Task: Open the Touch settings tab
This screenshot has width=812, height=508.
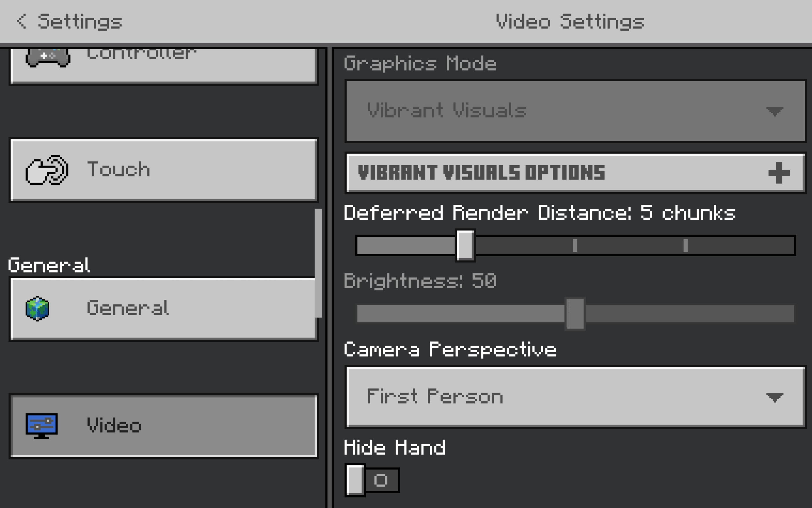Action: pos(164,170)
